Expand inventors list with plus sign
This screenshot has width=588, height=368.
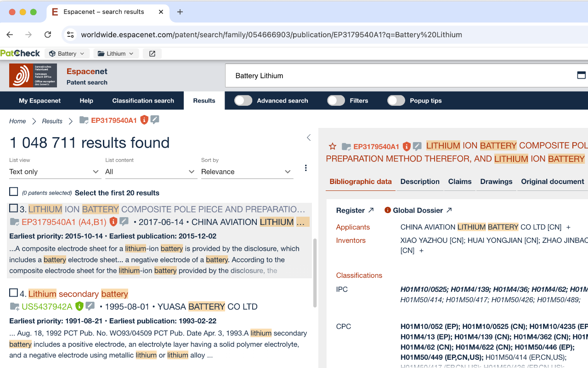click(x=421, y=251)
